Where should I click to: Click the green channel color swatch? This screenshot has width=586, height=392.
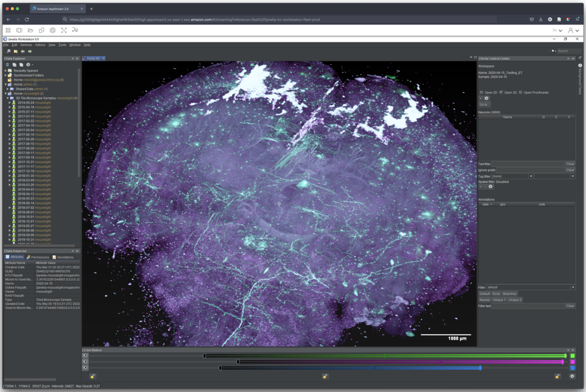point(572,356)
